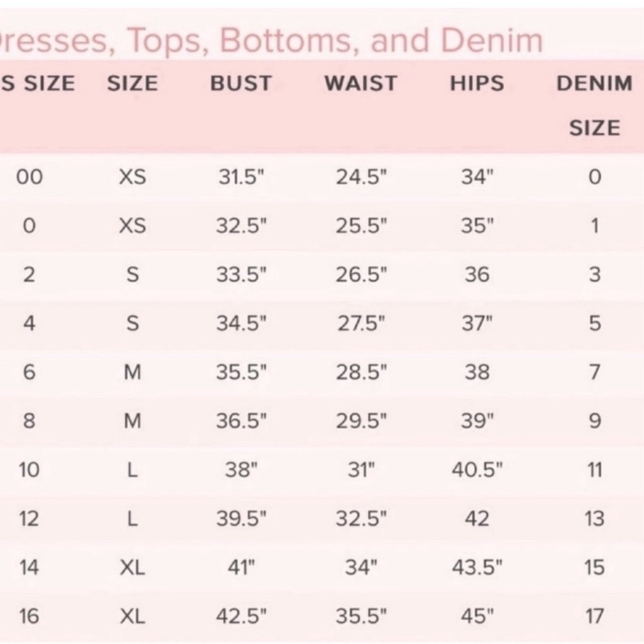The width and height of the screenshot is (644, 644).
Task: Click the 40.5" hips measurement
Action: click(x=477, y=469)
